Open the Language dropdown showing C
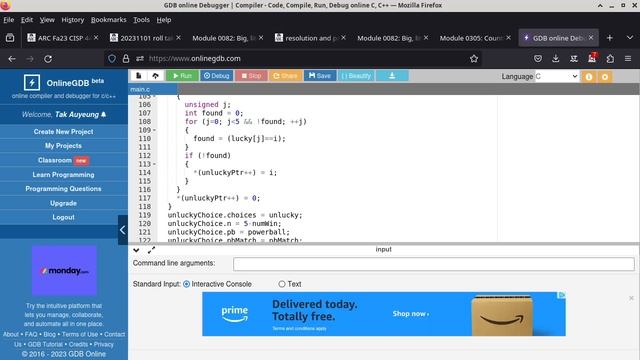The image size is (640, 360). [557, 76]
